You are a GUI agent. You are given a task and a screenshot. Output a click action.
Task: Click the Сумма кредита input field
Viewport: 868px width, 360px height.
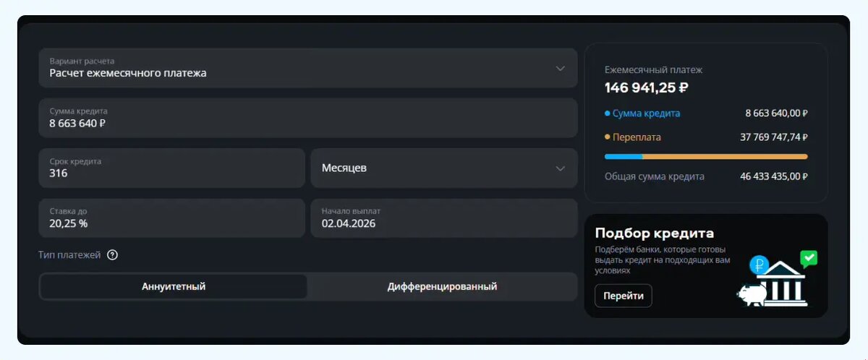tap(308, 118)
